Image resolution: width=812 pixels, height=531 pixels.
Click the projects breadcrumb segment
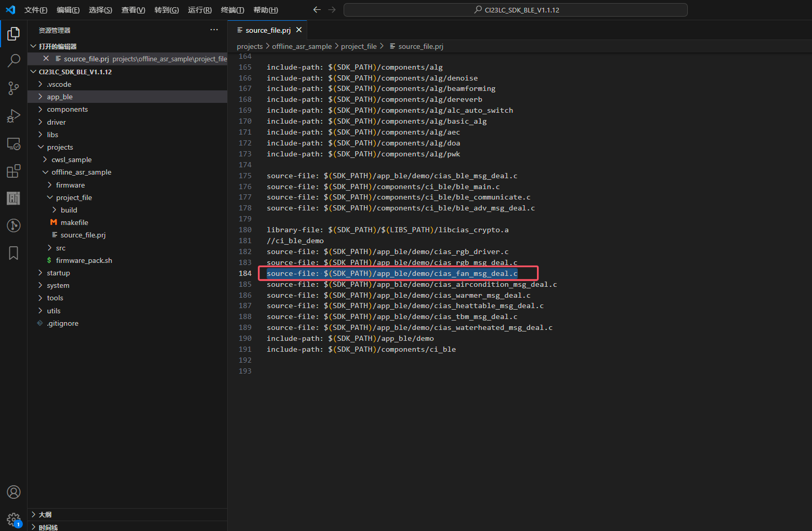click(250, 46)
